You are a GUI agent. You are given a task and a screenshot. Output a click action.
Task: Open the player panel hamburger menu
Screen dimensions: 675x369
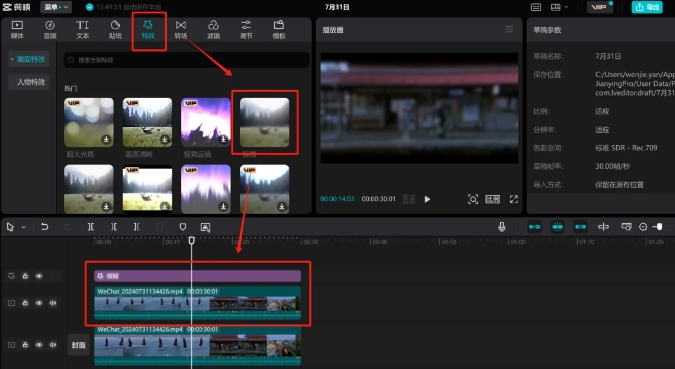[509, 29]
